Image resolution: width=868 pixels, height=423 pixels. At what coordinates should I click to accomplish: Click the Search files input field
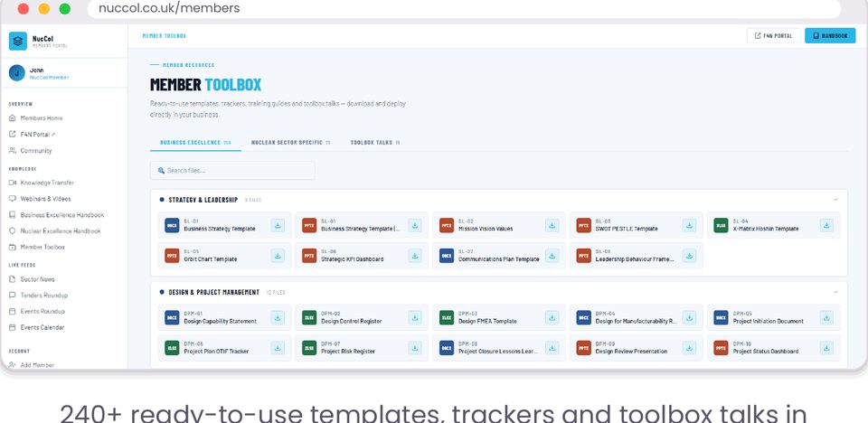(x=232, y=171)
